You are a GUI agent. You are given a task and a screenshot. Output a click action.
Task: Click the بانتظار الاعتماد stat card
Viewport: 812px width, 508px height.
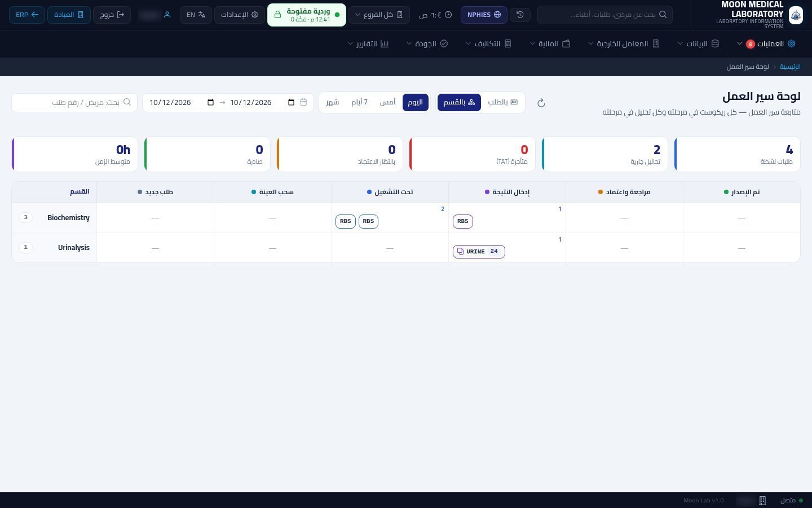(340, 154)
